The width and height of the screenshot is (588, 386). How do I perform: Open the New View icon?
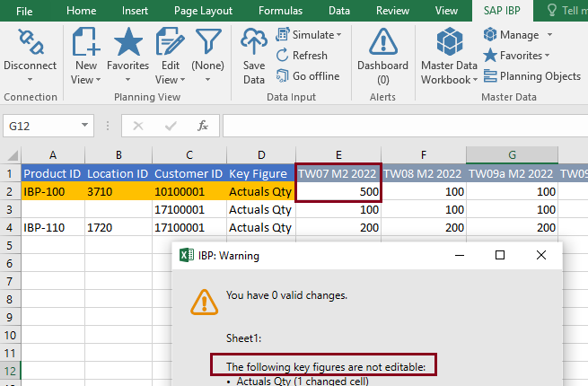86,41
